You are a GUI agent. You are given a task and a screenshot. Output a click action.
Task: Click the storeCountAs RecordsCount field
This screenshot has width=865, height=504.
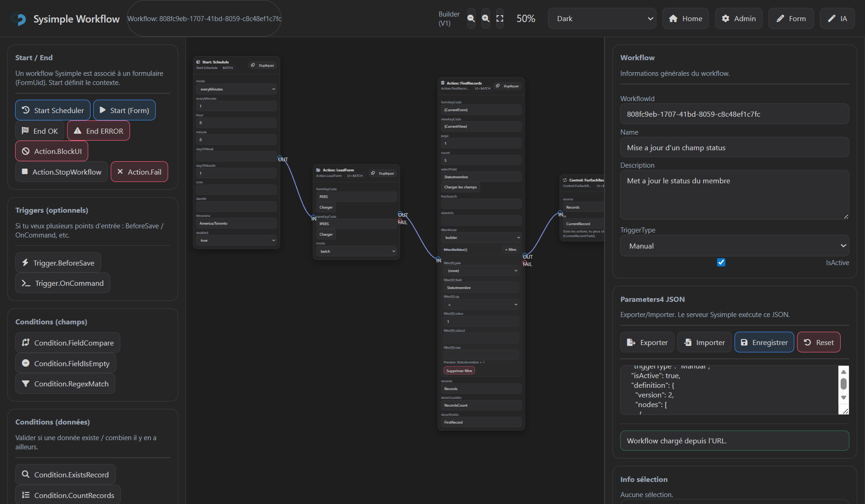[481, 405]
